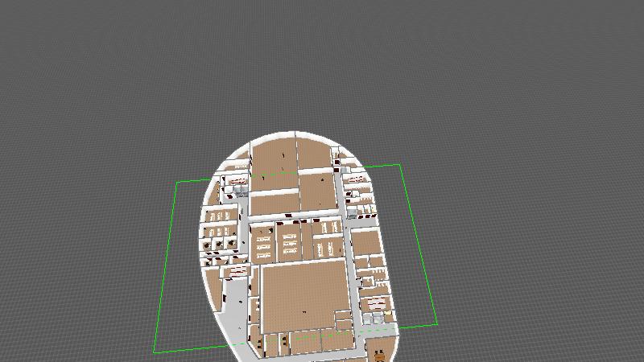Click the left edge of the green boundary rectangle
This screenshot has width=644, height=362.
click(x=166, y=265)
